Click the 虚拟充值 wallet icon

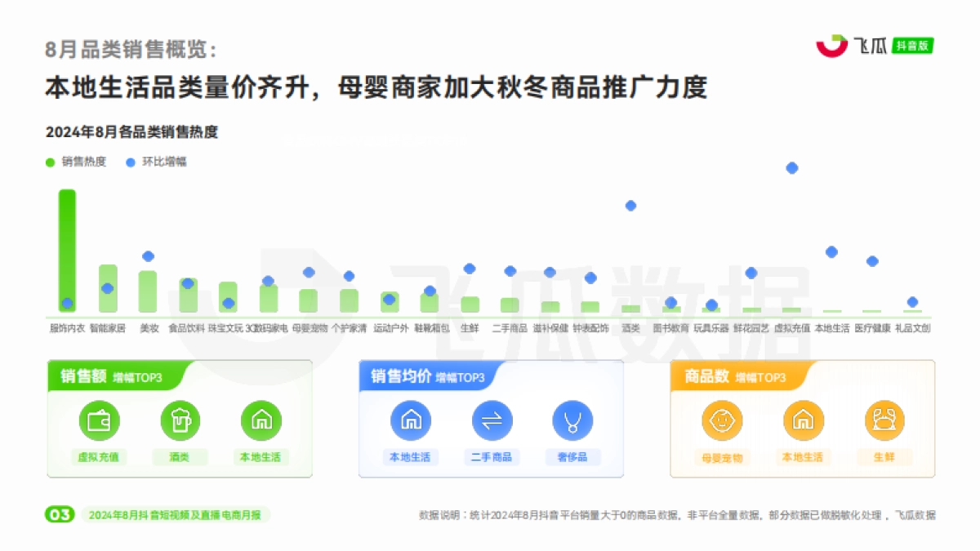click(x=99, y=419)
